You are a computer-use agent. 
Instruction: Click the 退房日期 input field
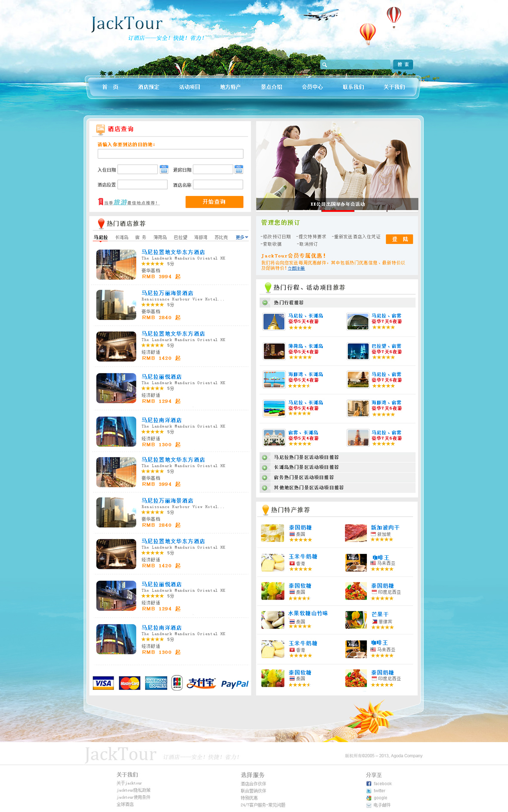click(213, 169)
